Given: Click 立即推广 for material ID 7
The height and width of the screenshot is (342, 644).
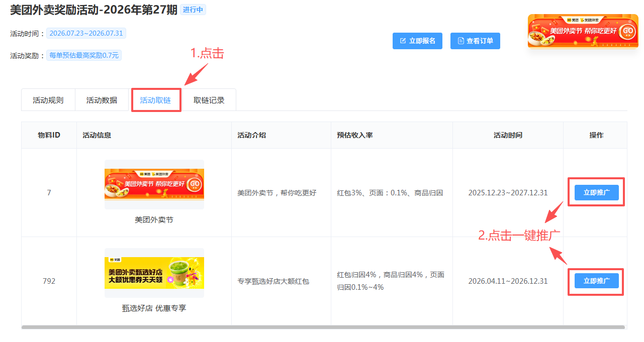Looking at the screenshot, I should click(596, 192).
